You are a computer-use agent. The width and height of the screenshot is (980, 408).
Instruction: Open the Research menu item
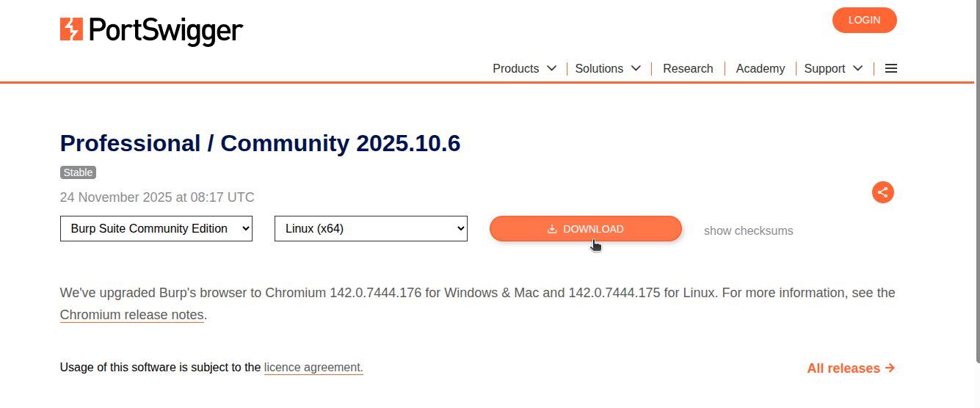[x=688, y=68]
